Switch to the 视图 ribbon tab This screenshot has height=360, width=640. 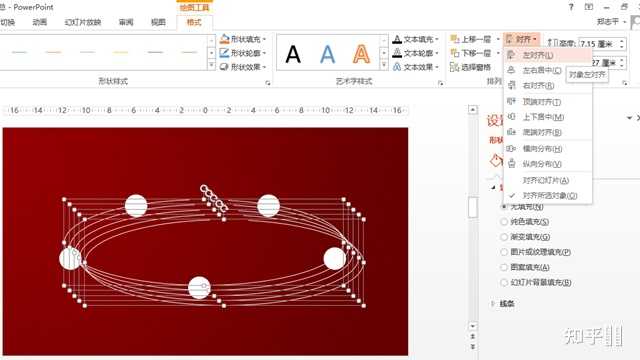coord(158,22)
